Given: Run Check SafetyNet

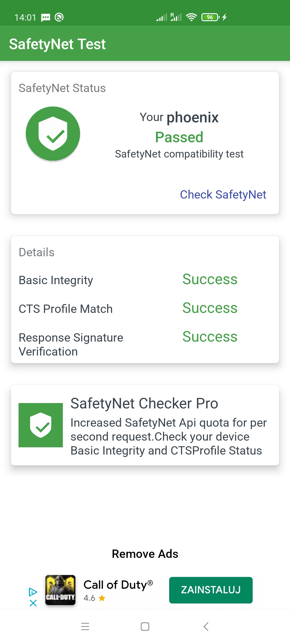Looking at the screenshot, I should click(223, 195).
